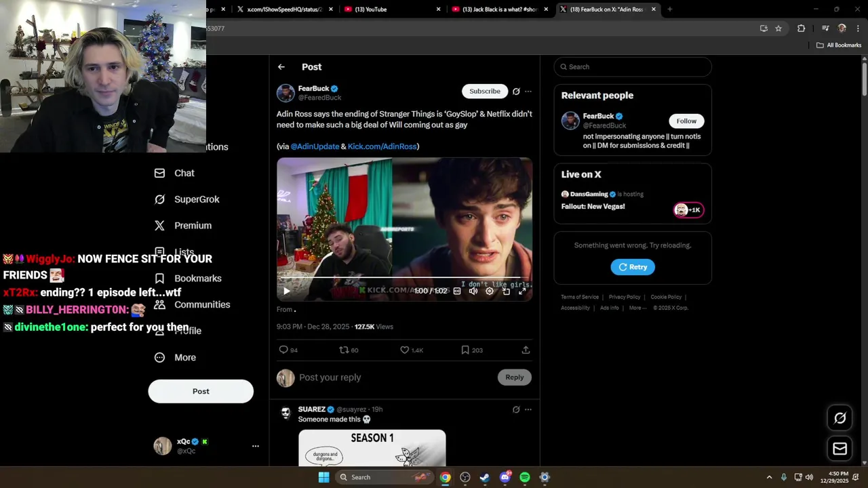The width and height of the screenshot is (868, 488).
Task: Click the Retry button
Action: [633, 267]
